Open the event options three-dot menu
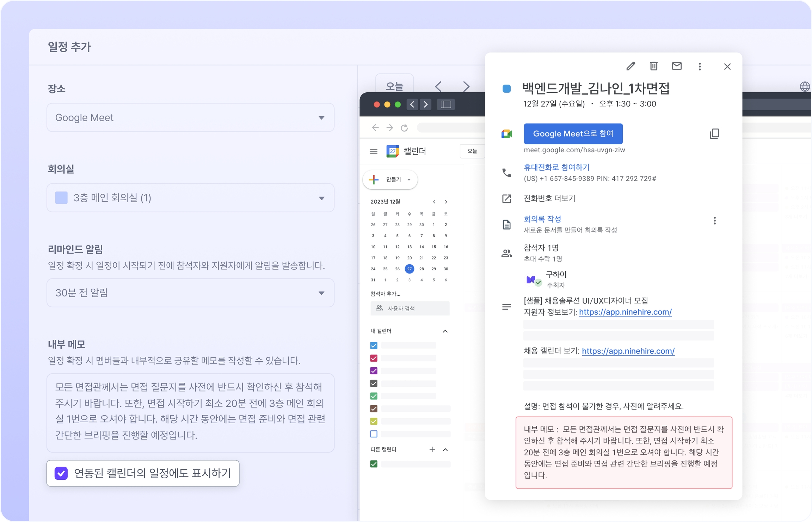Viewport: 812px width, 522px height. click(x=700, y=67)
